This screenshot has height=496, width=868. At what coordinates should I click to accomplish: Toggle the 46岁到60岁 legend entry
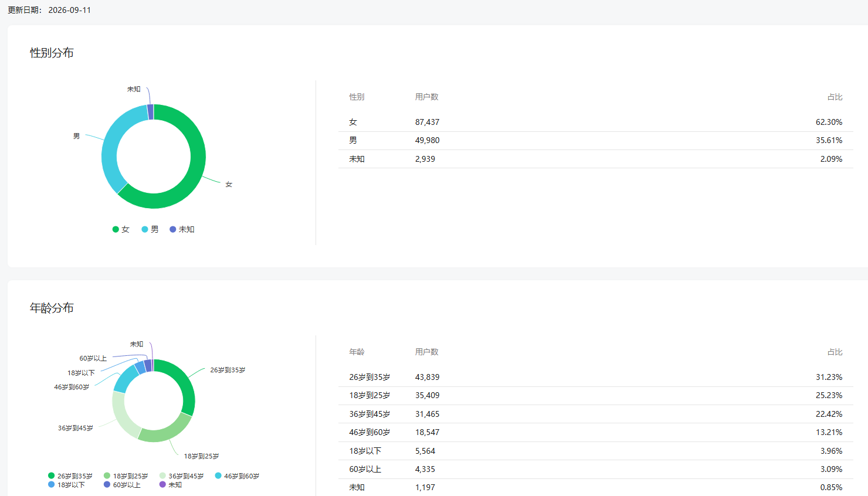click(x=237, y=476)
